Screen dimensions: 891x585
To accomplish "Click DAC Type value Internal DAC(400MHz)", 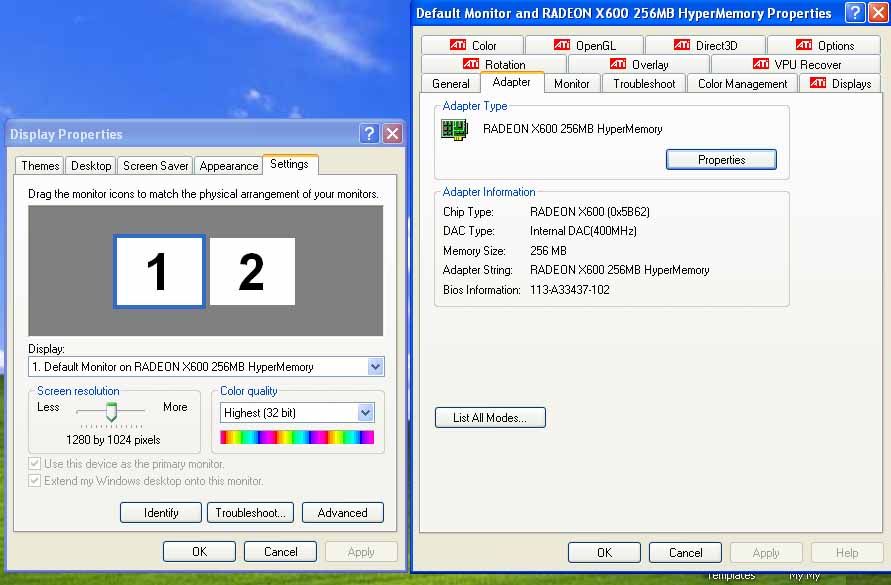I will coord(583,231).
